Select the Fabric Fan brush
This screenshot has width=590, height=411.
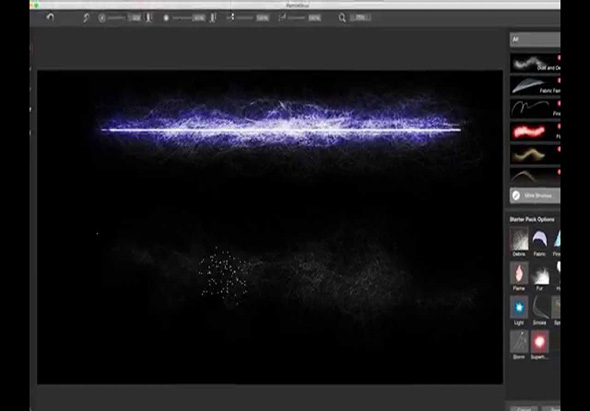(x=535, y=86)
